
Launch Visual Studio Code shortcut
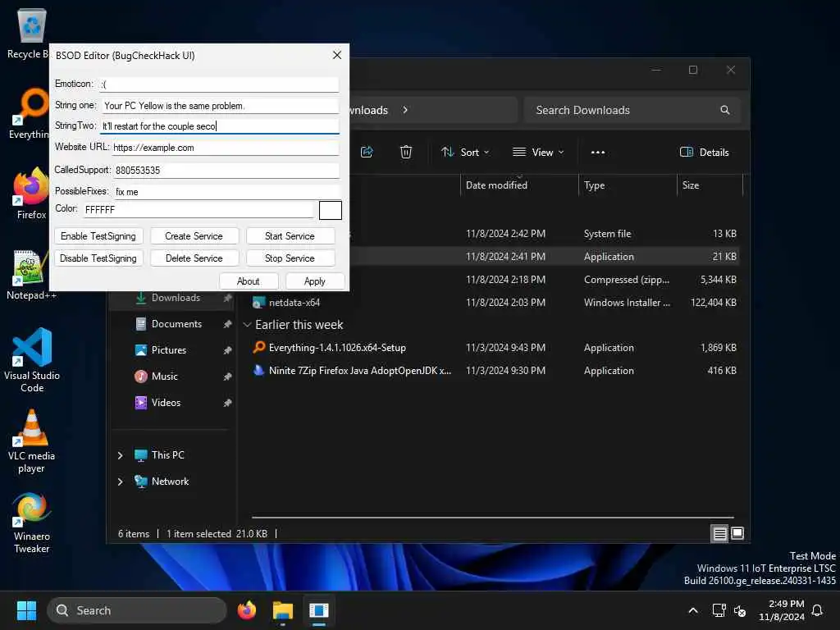click(32, 360)
